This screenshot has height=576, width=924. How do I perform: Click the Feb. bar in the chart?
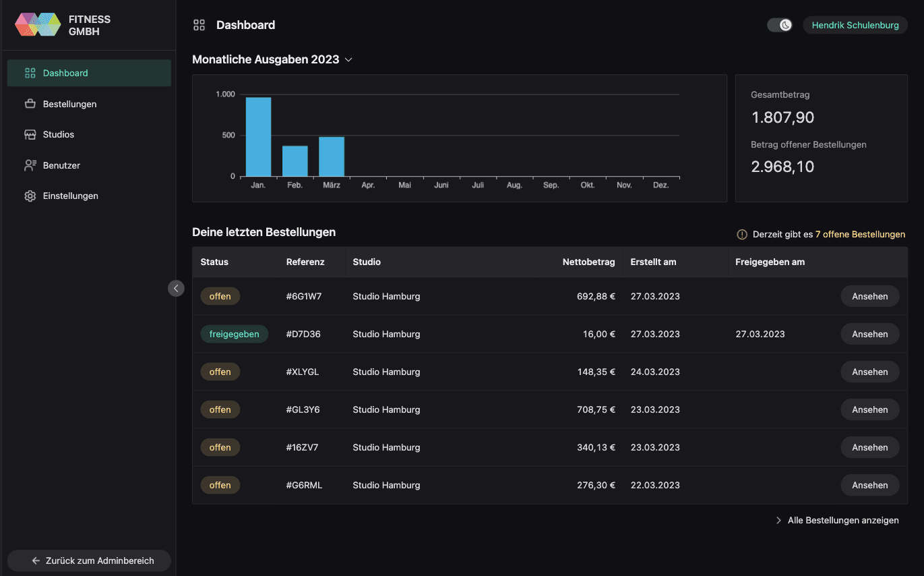click(x=295, y=161)
